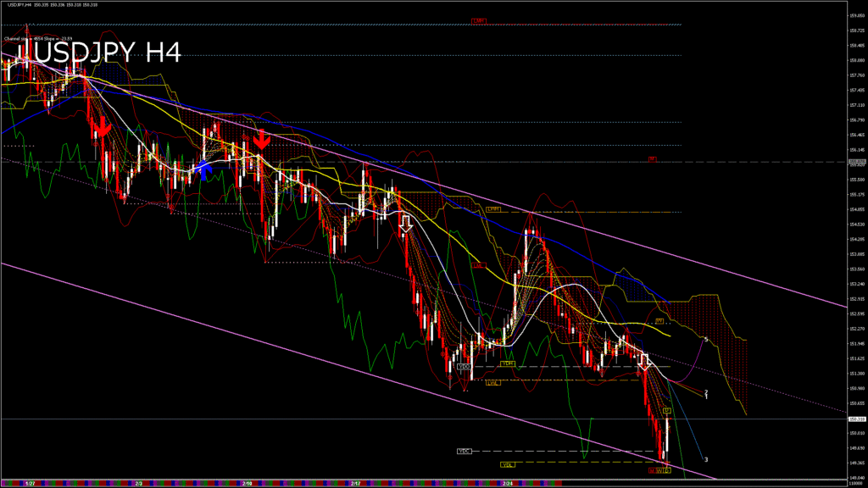
Task: Click the latest white candle near 150.318
Action: (x=667, y=435)
